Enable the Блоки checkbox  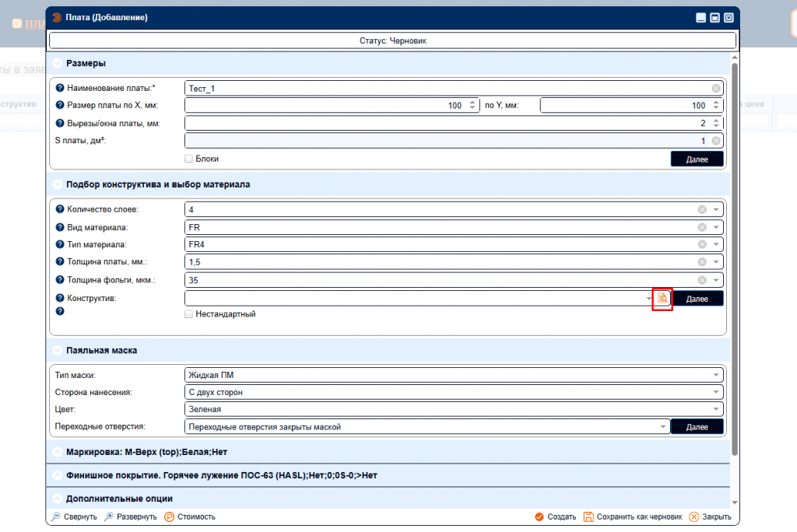(188, 159)
